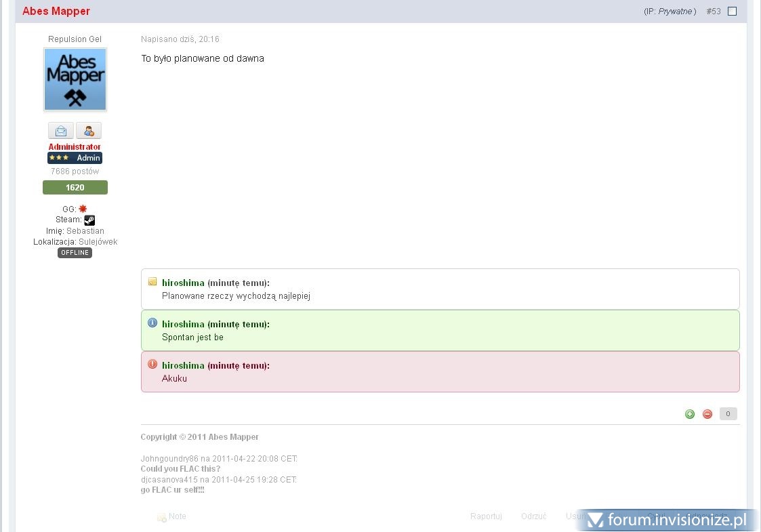Open Abes Mapper profile from post header
This screenshot has height=532, width=761.
56,12
